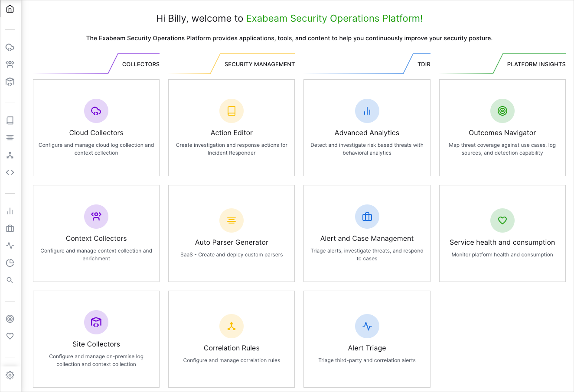Click the sidebar code brackets icon
Image resolution: width=574 pixels, height=392 pixels.
10,172
